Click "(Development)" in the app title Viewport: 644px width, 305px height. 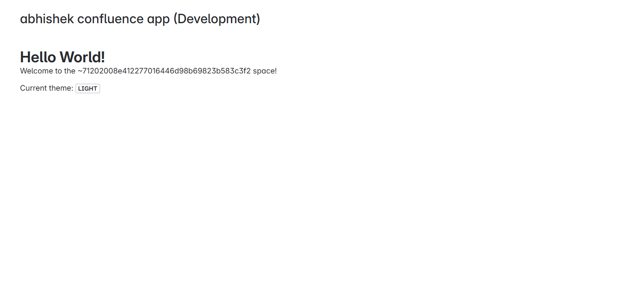[217, 19]
